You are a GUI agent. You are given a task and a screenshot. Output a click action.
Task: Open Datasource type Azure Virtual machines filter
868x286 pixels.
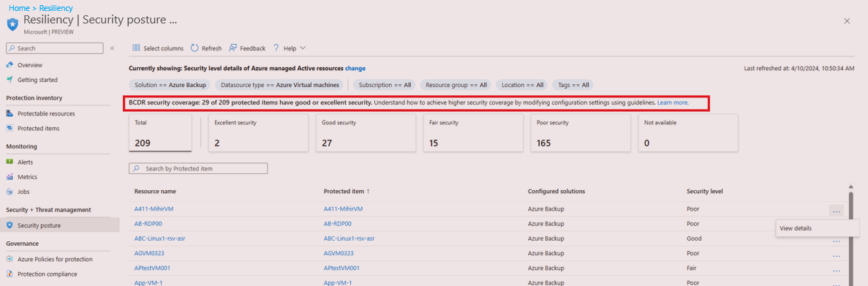pos(279,85)
